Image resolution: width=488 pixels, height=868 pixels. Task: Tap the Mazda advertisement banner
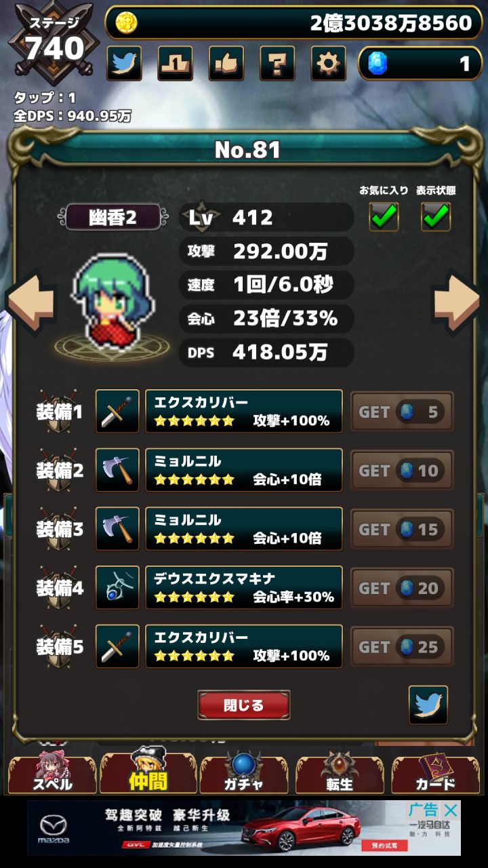[x=244, y=827]
